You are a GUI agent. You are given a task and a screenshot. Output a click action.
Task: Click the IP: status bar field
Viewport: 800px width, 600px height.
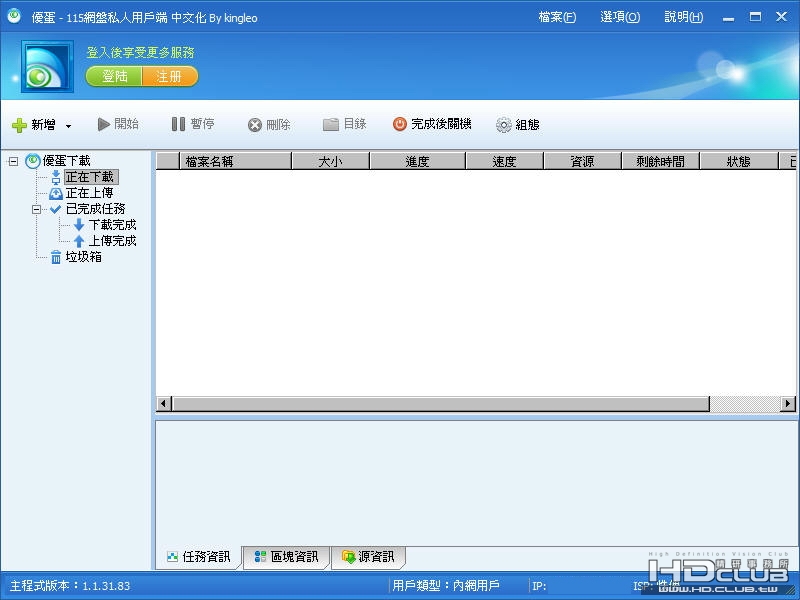point(539,586)
